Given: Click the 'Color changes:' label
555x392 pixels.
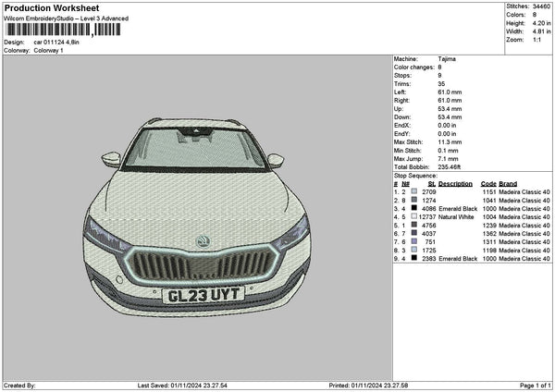Looking at the screenshot, I should 413,67.
